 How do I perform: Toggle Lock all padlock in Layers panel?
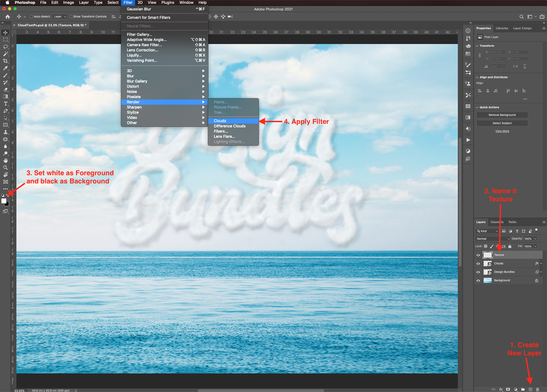click(510, 246)
